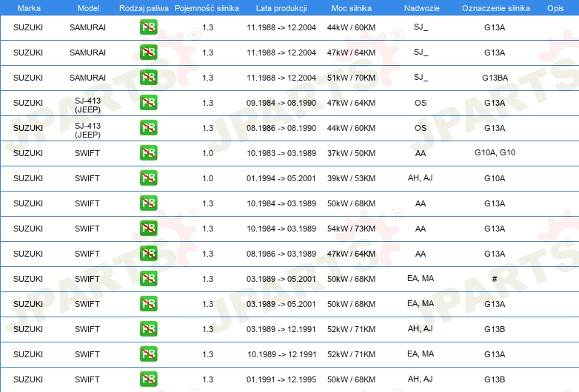Click the petrol fuel icon in the SAMURAI G13BA row
579x392 pixels.
point(148,77)
